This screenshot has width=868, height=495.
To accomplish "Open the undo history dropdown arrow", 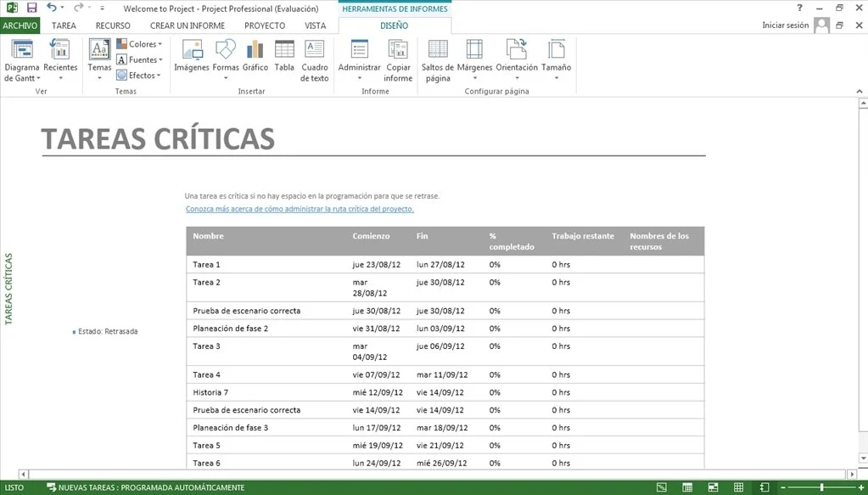I will tap(62, 8).
